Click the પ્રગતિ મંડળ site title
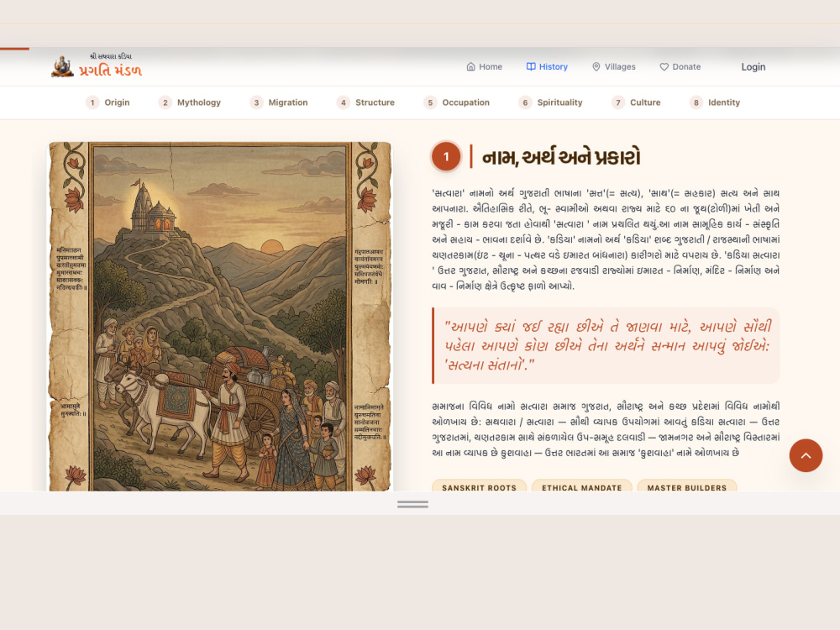The height and width of the screenshot is (630, 840). 110,71
